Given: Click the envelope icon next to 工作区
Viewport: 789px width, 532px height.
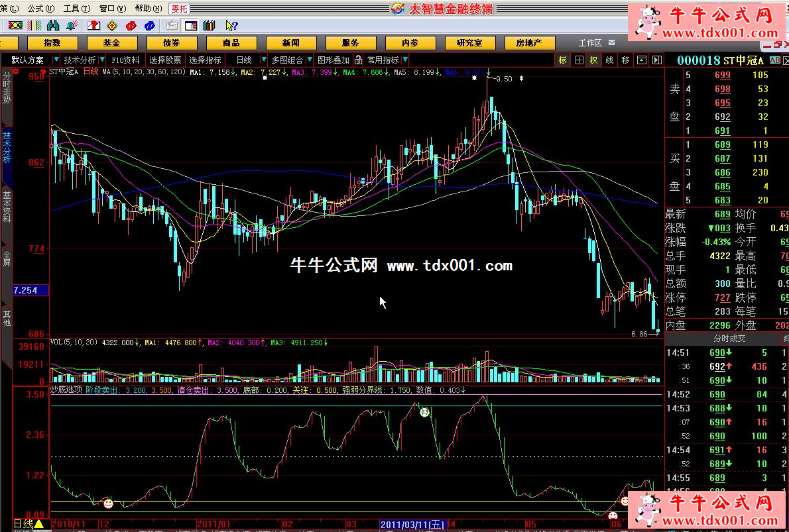Looking at the screenshot, I should point(612,43).
